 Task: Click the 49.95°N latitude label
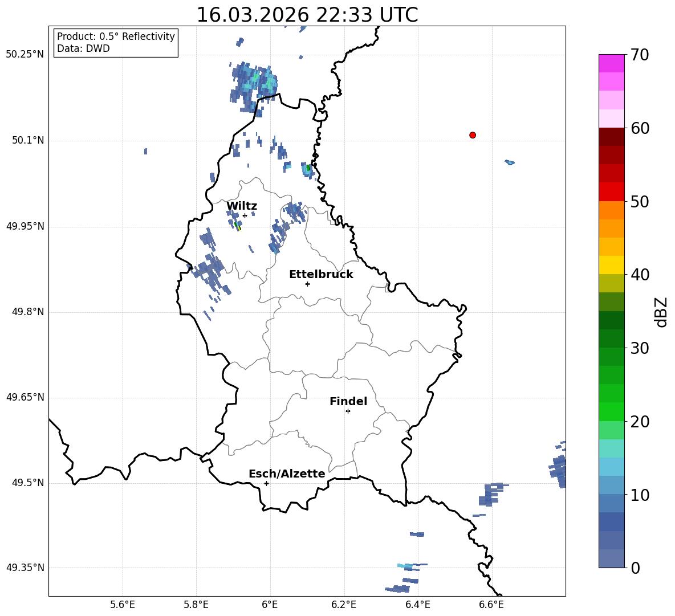[x=25, y=226]
